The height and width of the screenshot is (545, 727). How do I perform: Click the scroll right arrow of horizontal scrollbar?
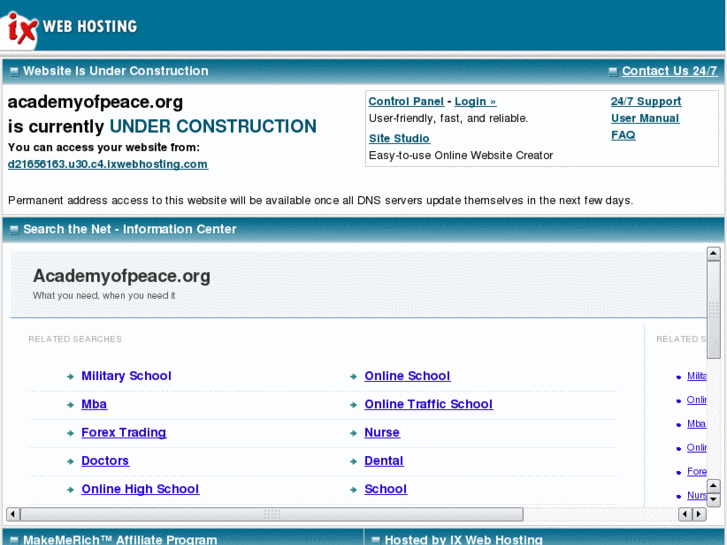coord(699,514)
